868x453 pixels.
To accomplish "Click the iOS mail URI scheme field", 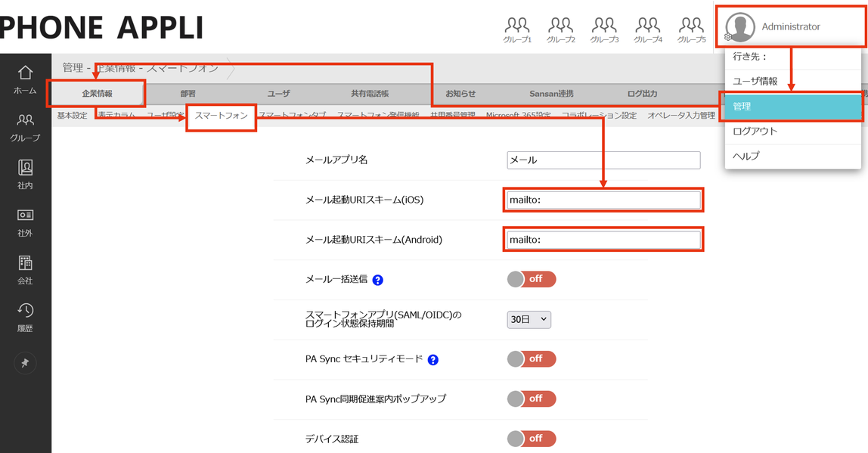I will (x=603, y=200).
